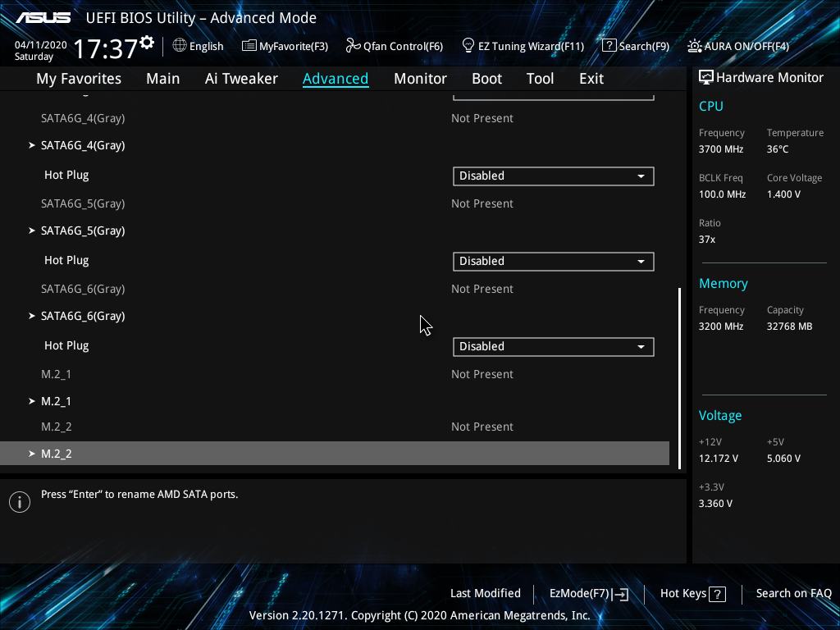Click the grayed SATA6G_6(Gray) Not Present status
This screenshot has width=840, height=630.
pos(482,289)
